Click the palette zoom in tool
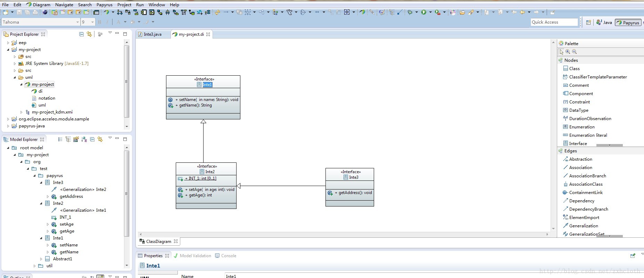644x278 pixels. (568, 52)
